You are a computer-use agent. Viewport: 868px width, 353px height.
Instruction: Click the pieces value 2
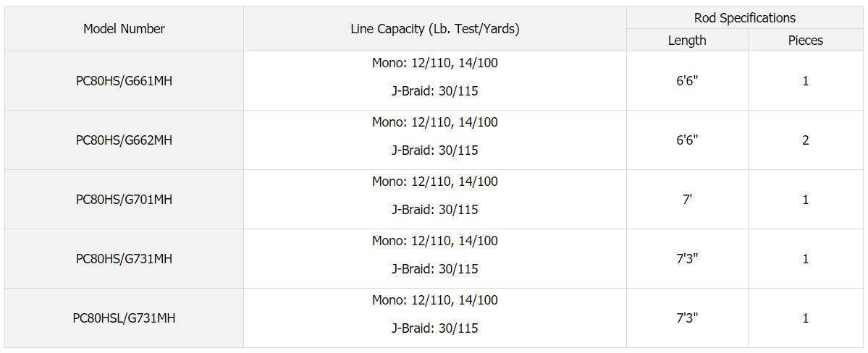coord(805,140)
